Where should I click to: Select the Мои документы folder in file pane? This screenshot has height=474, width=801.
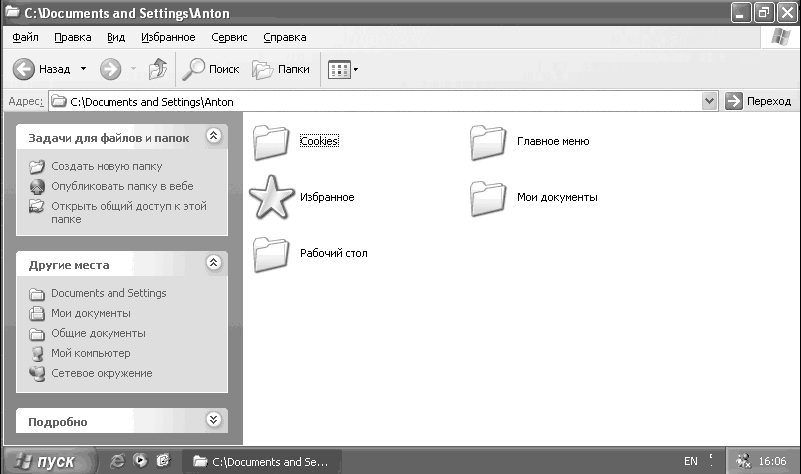tap(533, 198)
